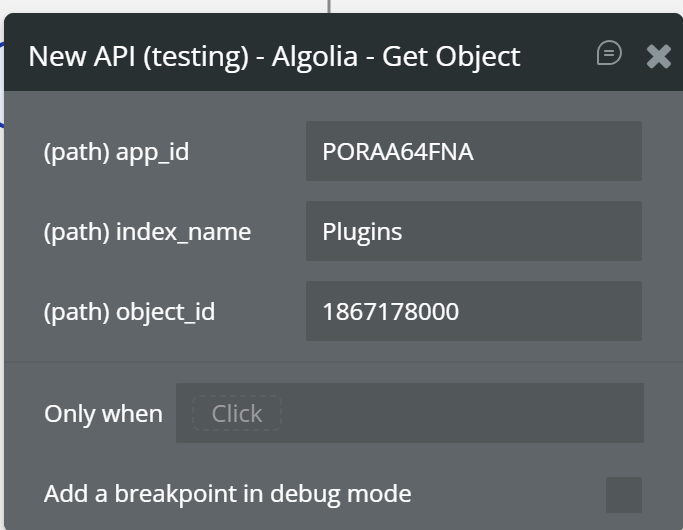Click the app_id field containing PORAA64FNA
Viewport: 683px width, 530px height.
tap(473, 151)
